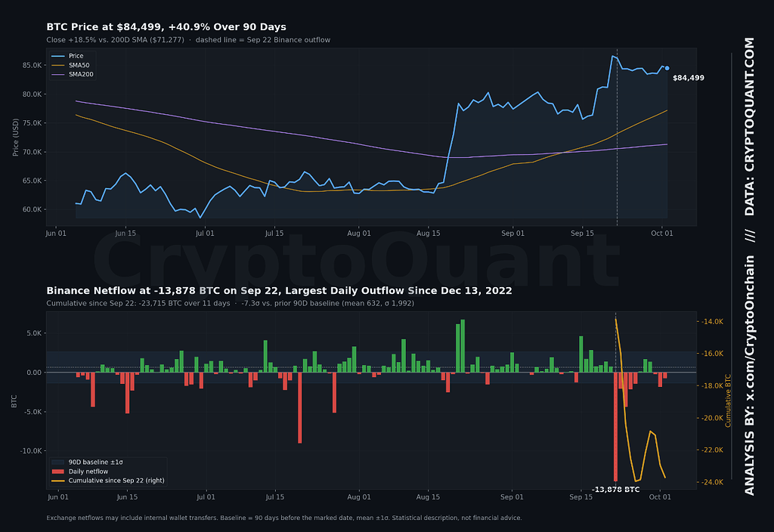Viewport: 774px width, 532px height.
Task: Click the Cumulative since Sep 22 legend entry
Action: tap(108, 480)
